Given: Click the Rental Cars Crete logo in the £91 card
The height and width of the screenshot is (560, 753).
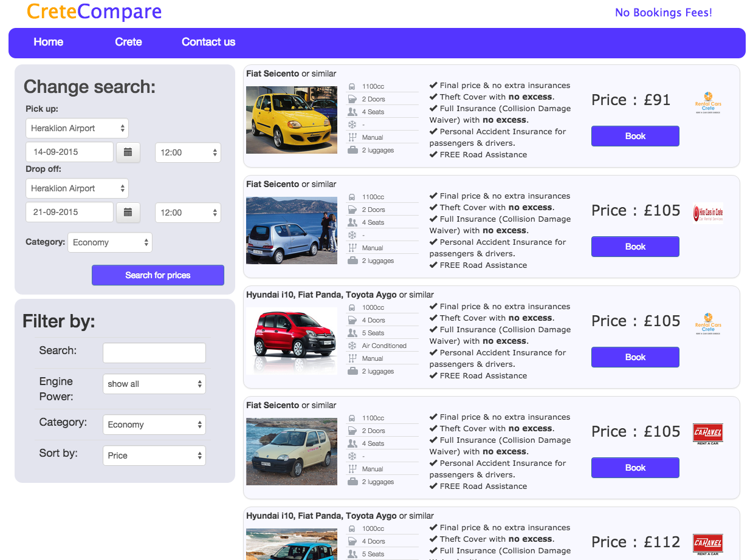Looking at the screenshot, I should [x=708, y=103].
